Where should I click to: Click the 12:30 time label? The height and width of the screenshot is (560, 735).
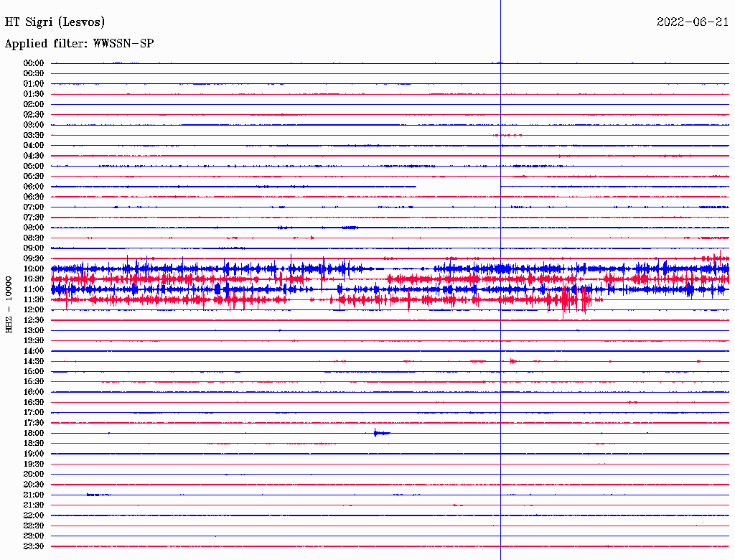point(34,320)
